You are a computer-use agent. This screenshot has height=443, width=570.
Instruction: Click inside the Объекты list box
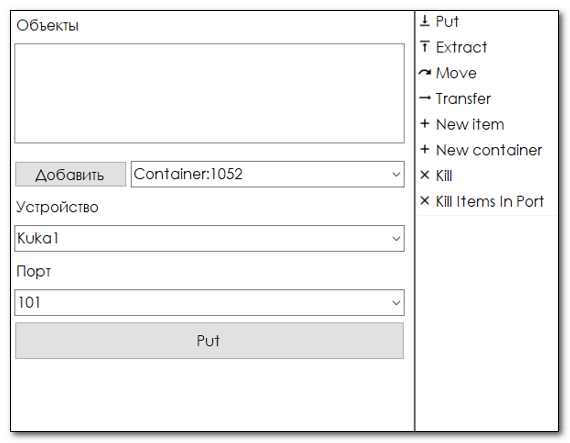[x=209, y=93]
